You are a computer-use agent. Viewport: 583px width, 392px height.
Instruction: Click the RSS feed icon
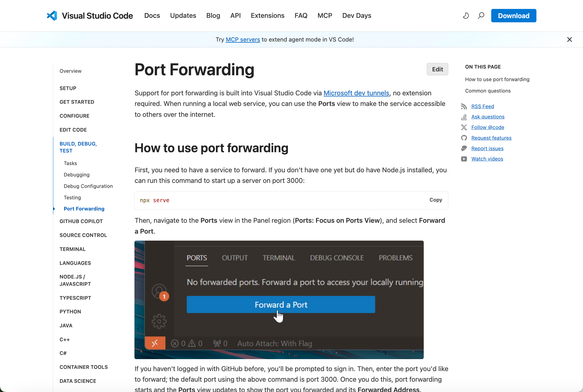464,107
